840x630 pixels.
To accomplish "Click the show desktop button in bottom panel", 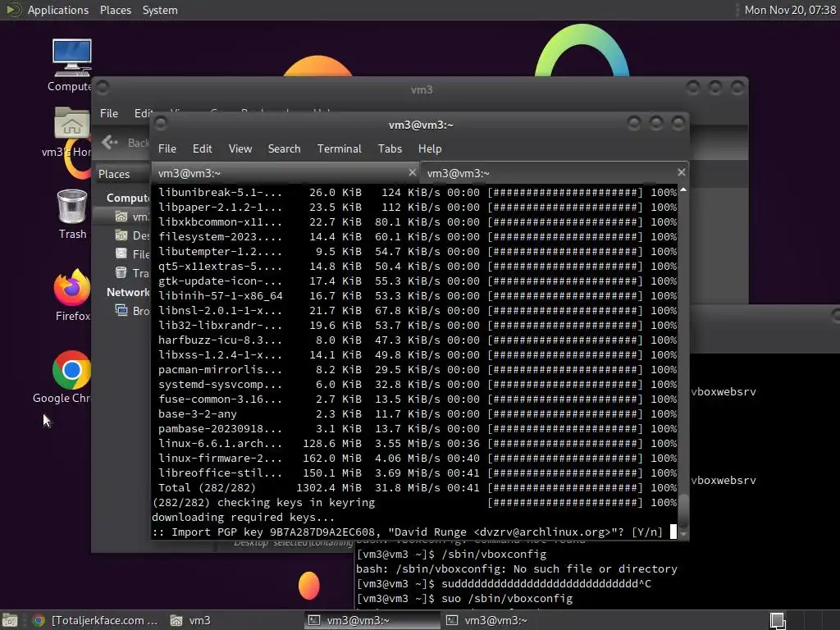I will click(10, 620).
